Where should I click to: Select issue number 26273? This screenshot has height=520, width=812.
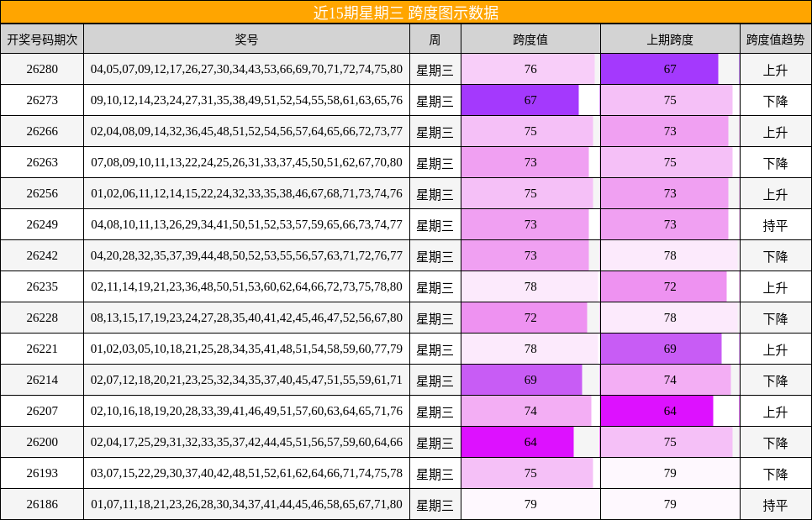tap(42, 100)
